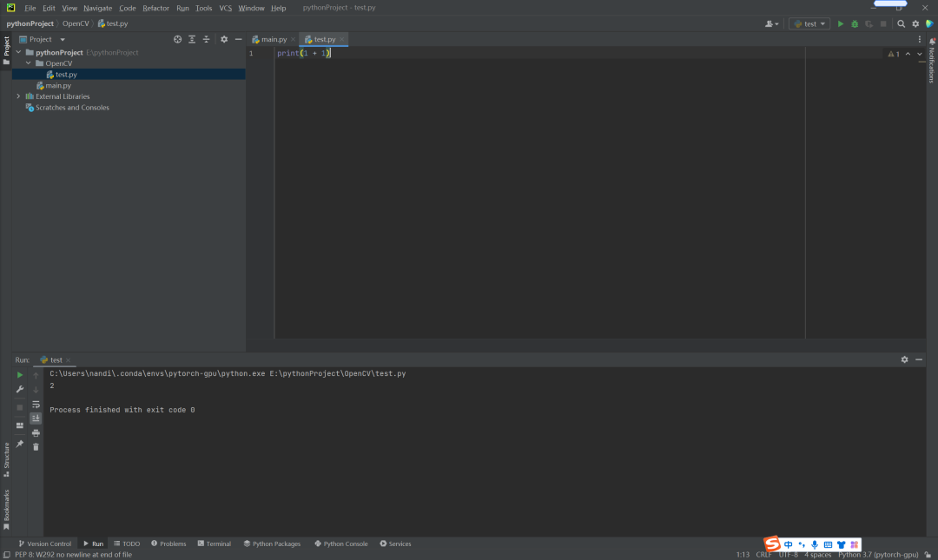Viewport: 938px width, 560px height.
Task: Open VCS menu
Action: click(225, 8)
